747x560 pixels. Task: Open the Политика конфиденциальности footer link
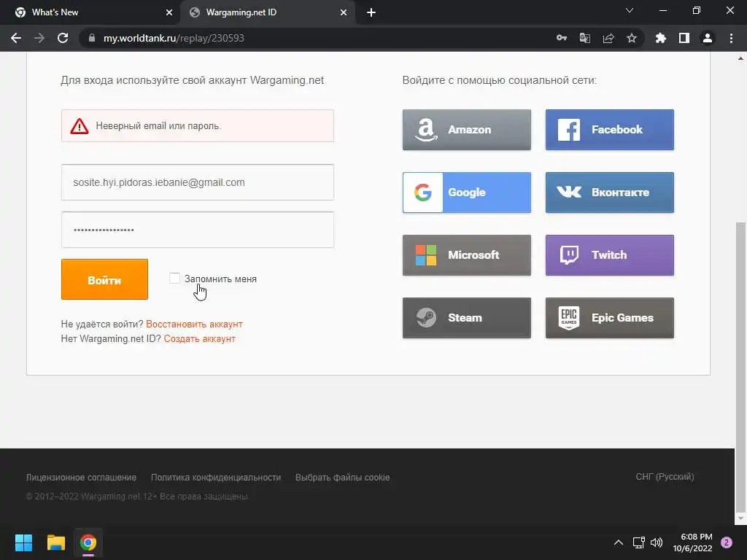click(216, 477)
